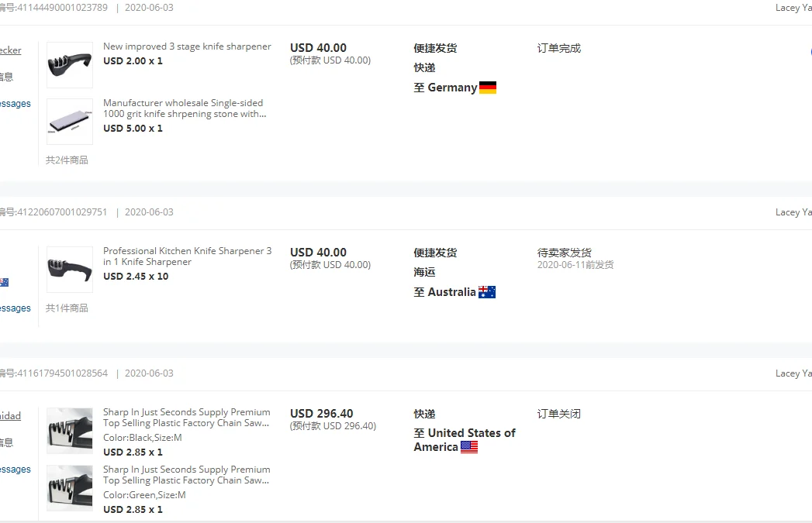Click the 订单完成 order status text
Image resolution: width=812 pixels, height=523 pixels.
558,48
